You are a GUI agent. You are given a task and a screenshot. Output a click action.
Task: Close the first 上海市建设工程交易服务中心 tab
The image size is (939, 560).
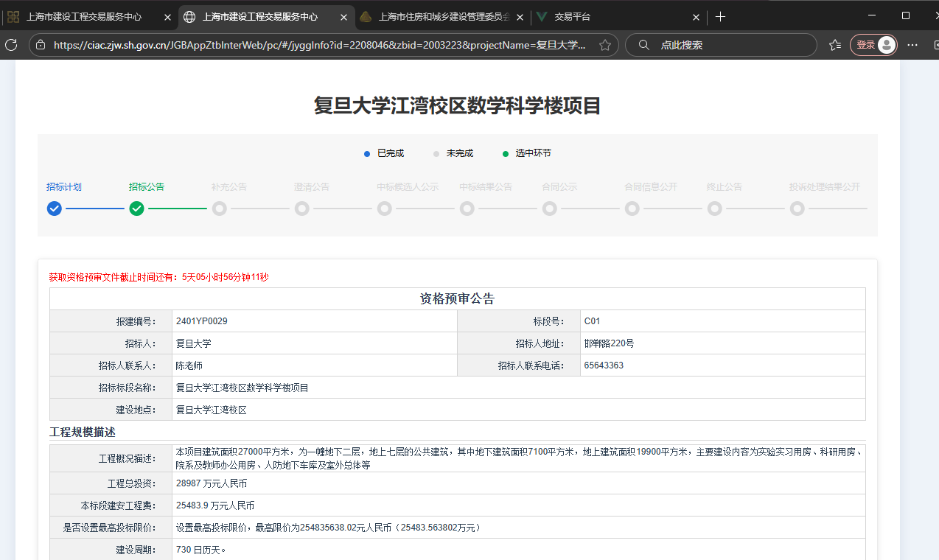pos(167,16)
